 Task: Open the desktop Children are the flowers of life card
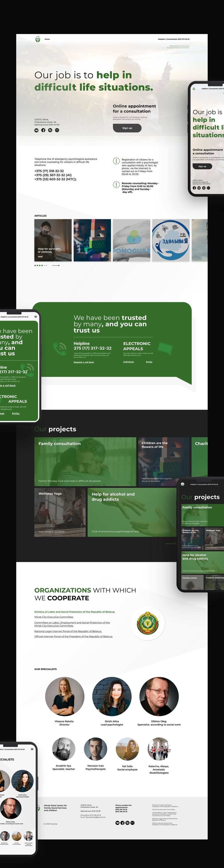pos(164,462)
